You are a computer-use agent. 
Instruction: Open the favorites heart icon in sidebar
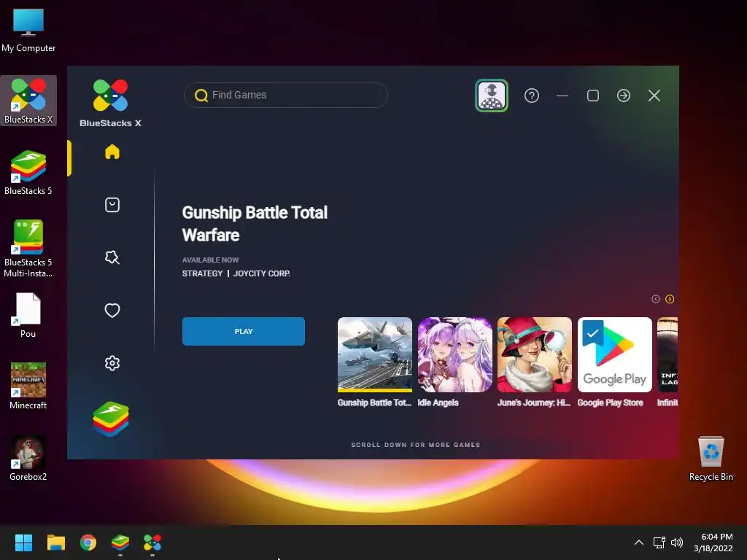click(x=112, y=311)
